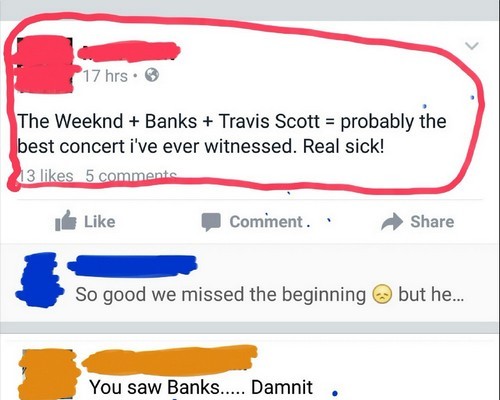Open the 'You saw Banks..... Damnit' post

coord(201,387)
